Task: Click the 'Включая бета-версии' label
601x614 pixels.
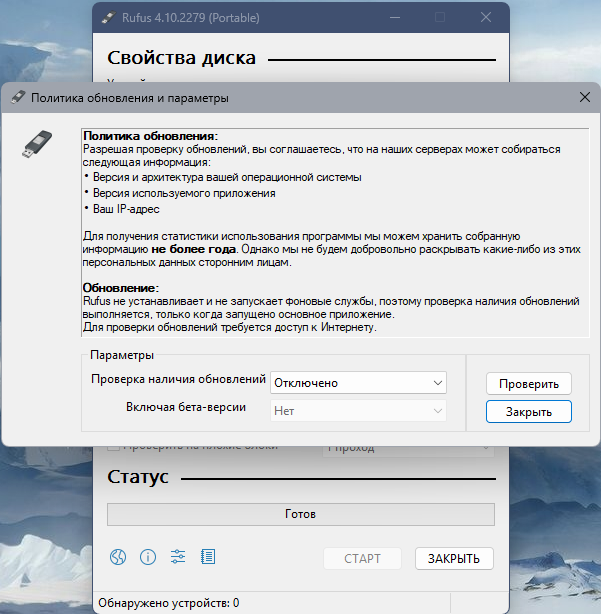Action: point(186,407)
